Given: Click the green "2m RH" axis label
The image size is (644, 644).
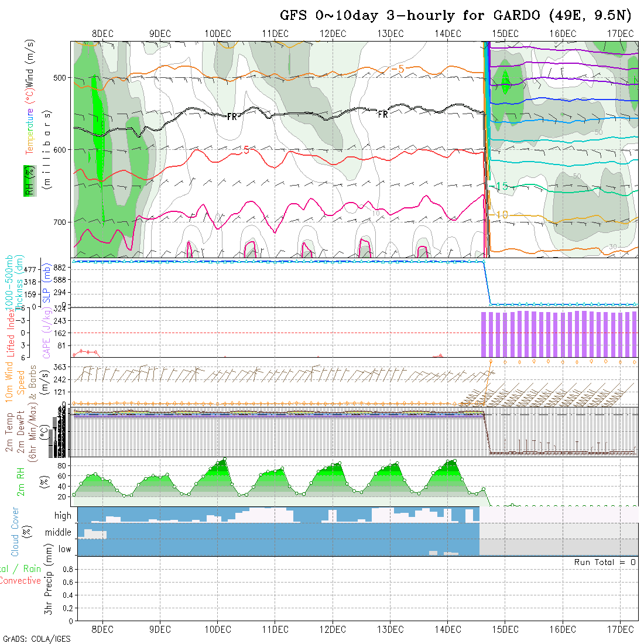Looking at the screenshot, I should click(x=21, y=481).
